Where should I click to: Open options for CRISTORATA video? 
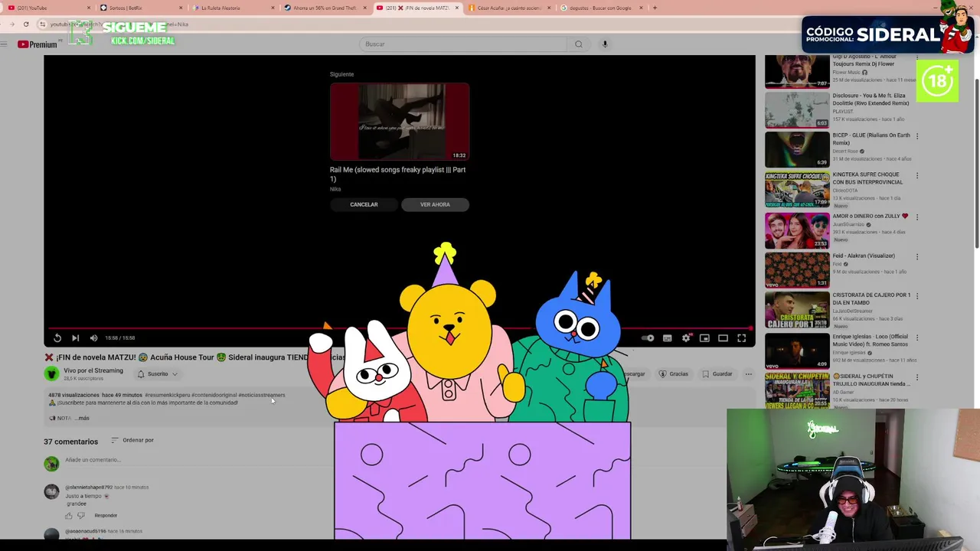917,297
